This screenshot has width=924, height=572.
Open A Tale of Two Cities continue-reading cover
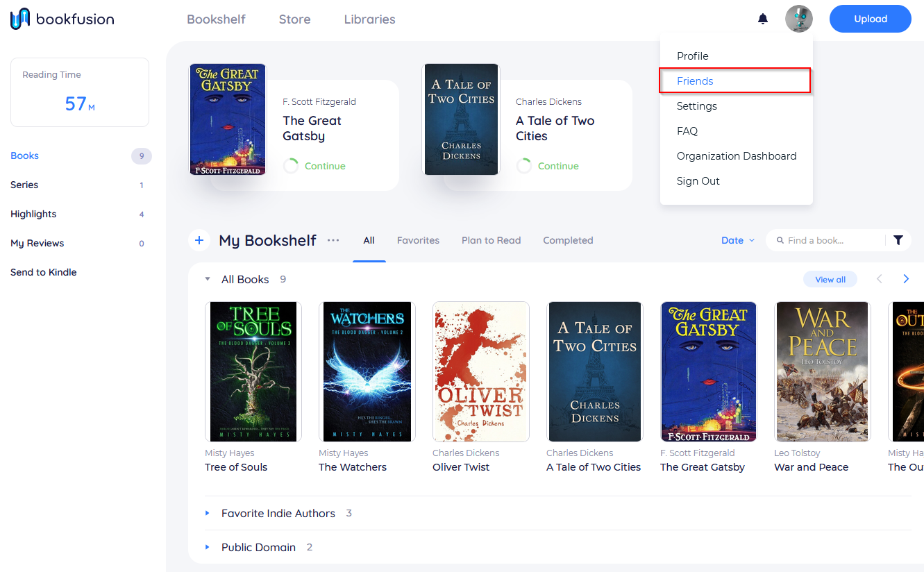[461, 119]
